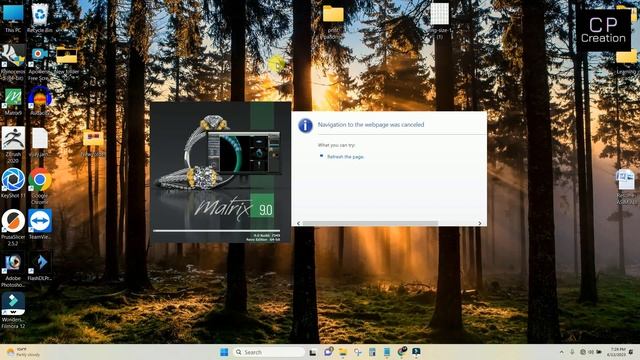Open the chat app with badge on taskbar
The image size is (640, 360).
(x=328, y=352)
